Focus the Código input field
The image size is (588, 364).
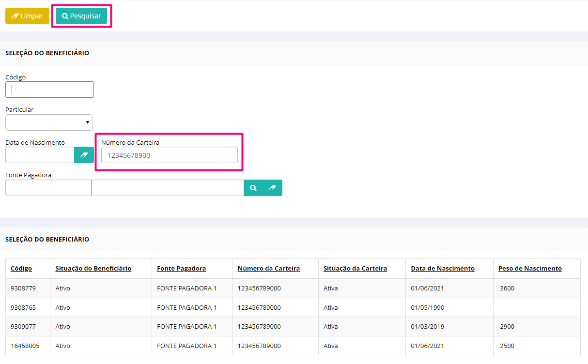49,90
